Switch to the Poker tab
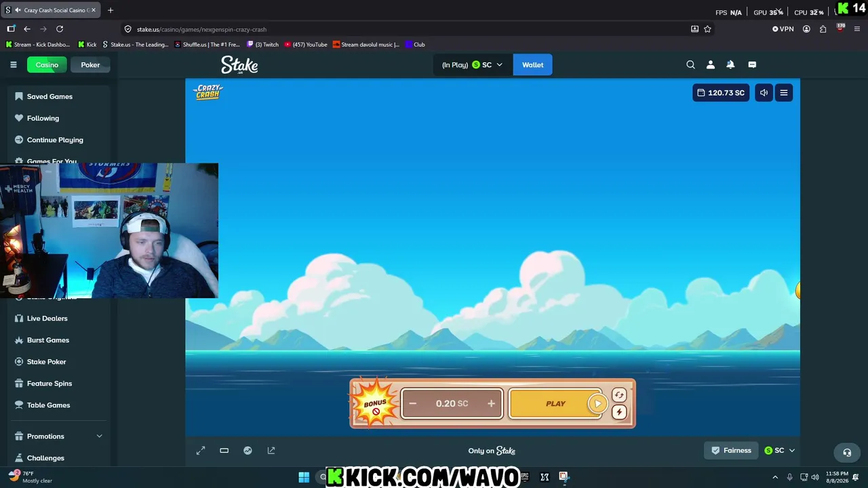The image size is (868, 488). tap(90, 65)
